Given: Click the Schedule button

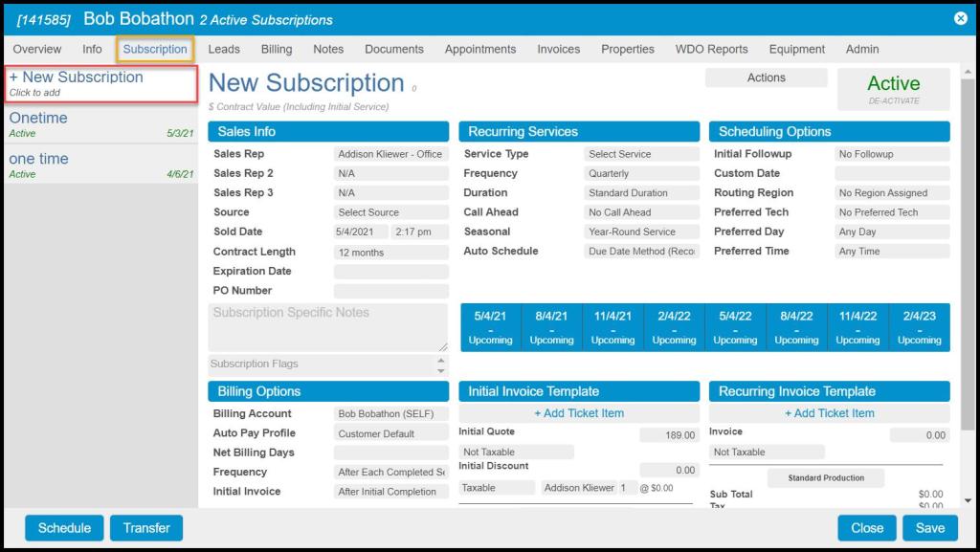Looking at the screenshot, I should click(x=64, y=528).
